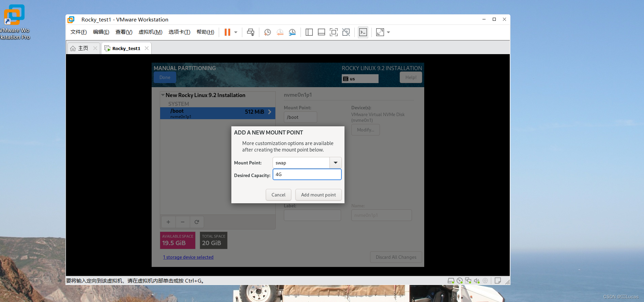Click the network adapter status icon

pyautogui.click(x=468, y=281)
